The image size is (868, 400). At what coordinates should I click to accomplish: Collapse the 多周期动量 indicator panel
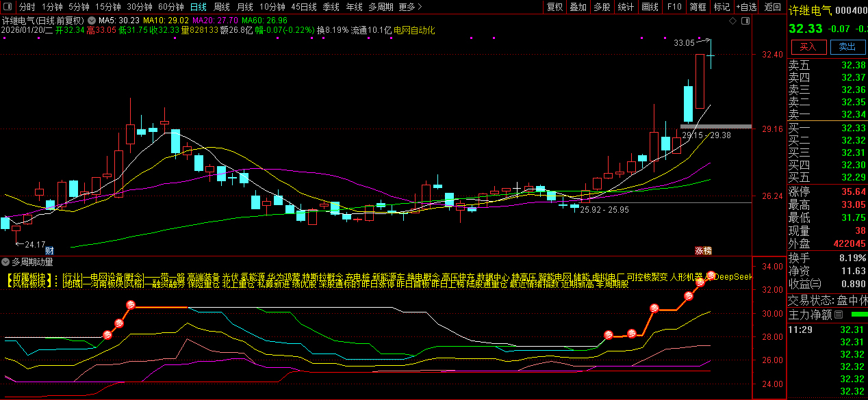(x=5, y=262)
